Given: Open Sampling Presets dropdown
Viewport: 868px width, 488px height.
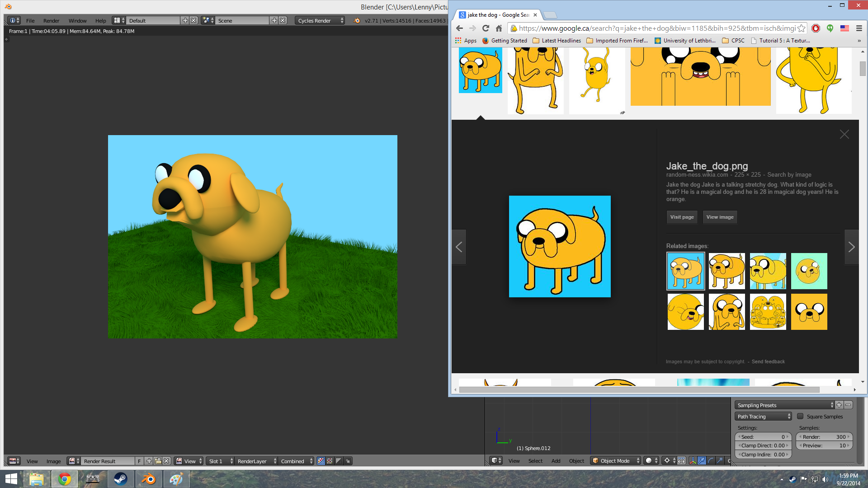Looking at the screenshot, I should [x=784, y=405].
